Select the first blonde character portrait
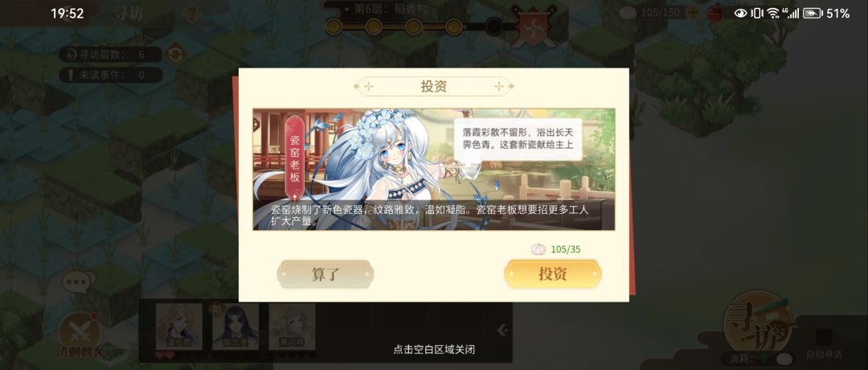 pos(178,327)
